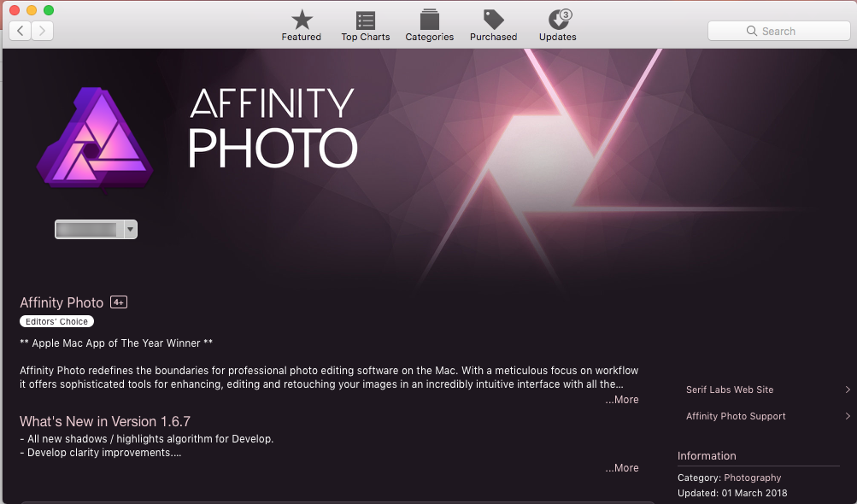The height and width of the screenshot is (504, 857).
Task: Expand What's New notes with More
Action: pos(622,468)
